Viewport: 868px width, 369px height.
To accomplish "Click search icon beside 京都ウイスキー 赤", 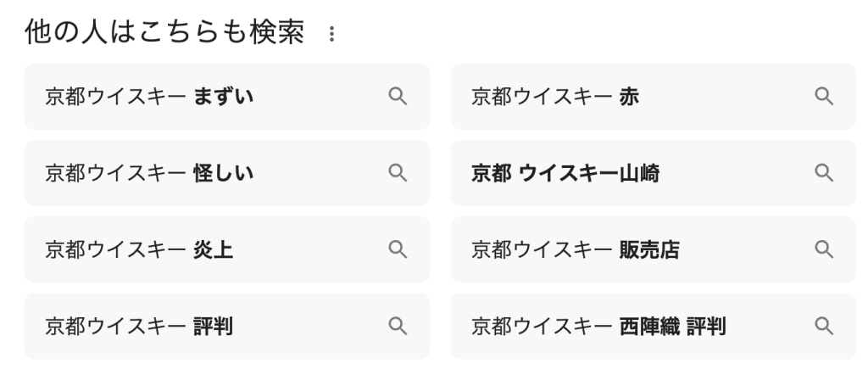I will tap(824, 97).
